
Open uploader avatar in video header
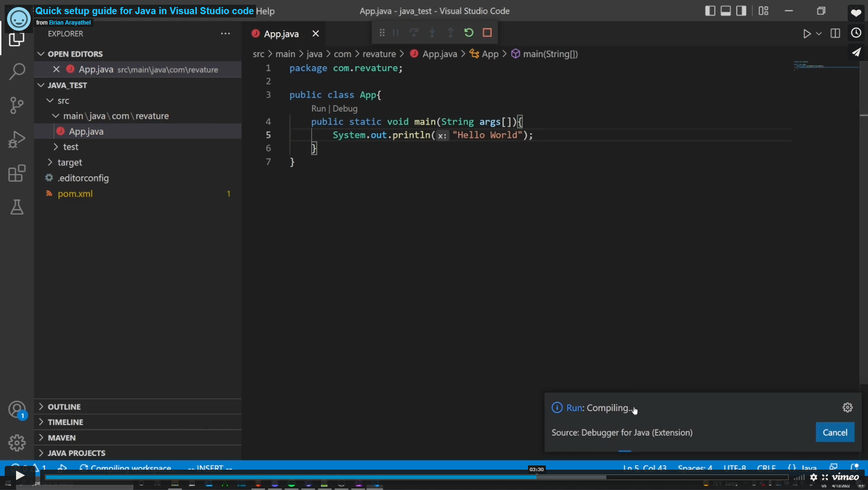coord(19,19)
